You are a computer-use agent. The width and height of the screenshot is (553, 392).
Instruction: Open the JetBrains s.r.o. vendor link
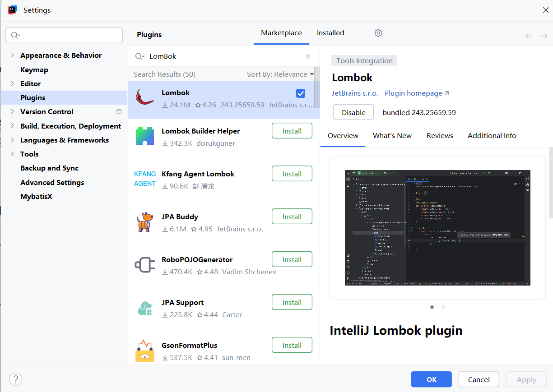click(x=355, y=93)
